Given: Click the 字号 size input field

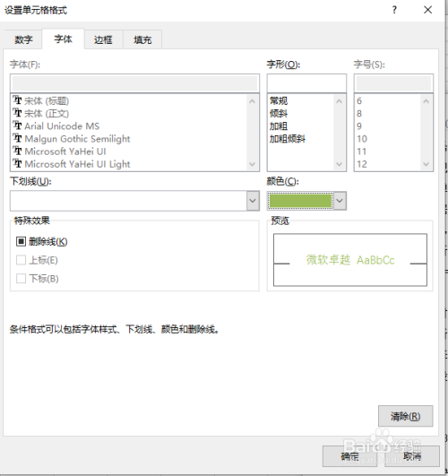Looking at the screenshot, I should point(393,82).
